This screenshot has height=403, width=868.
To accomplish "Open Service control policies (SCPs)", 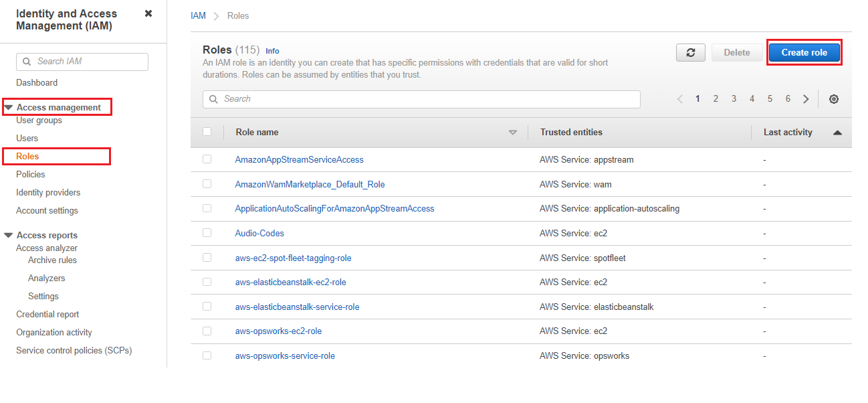I will (x=74, y=351).
